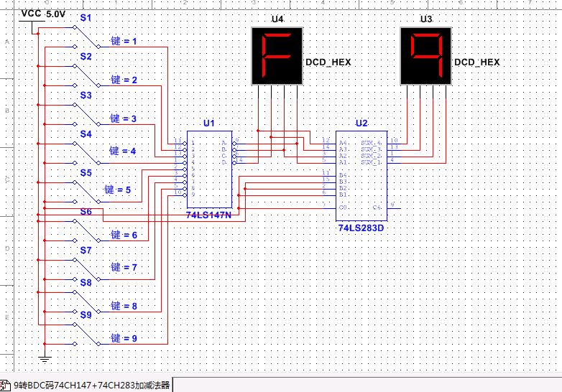Toggle switch S1 at the top
This screenshot has height=392, width=562.
[x=86, y=36]
